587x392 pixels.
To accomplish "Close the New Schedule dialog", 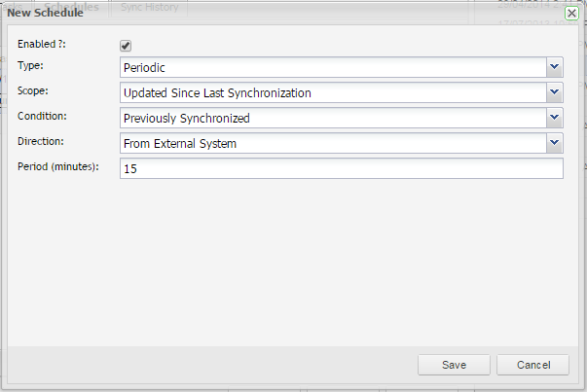I will (x=571, y=14).
